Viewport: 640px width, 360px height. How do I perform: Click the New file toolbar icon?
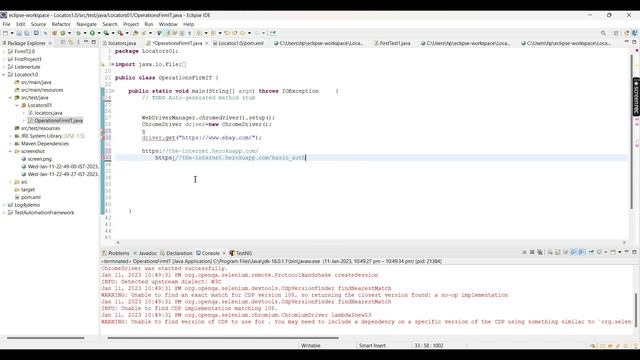click(x=5, y=33)
